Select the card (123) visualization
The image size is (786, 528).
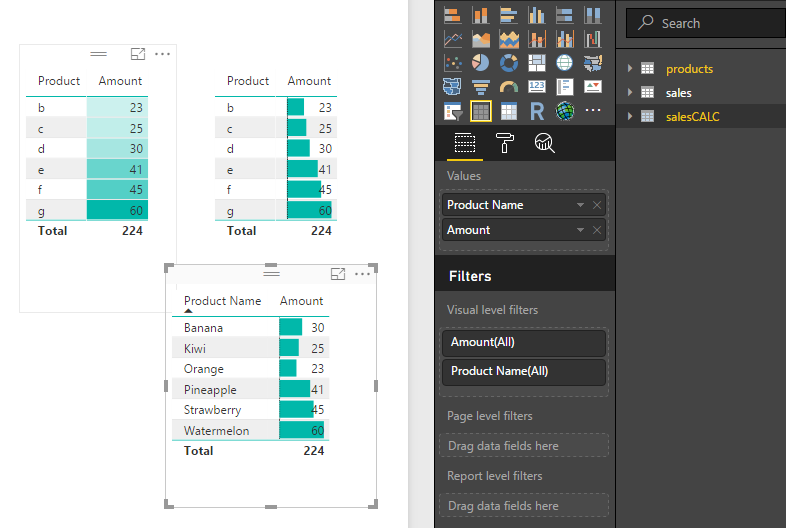[x=537, y=87]
